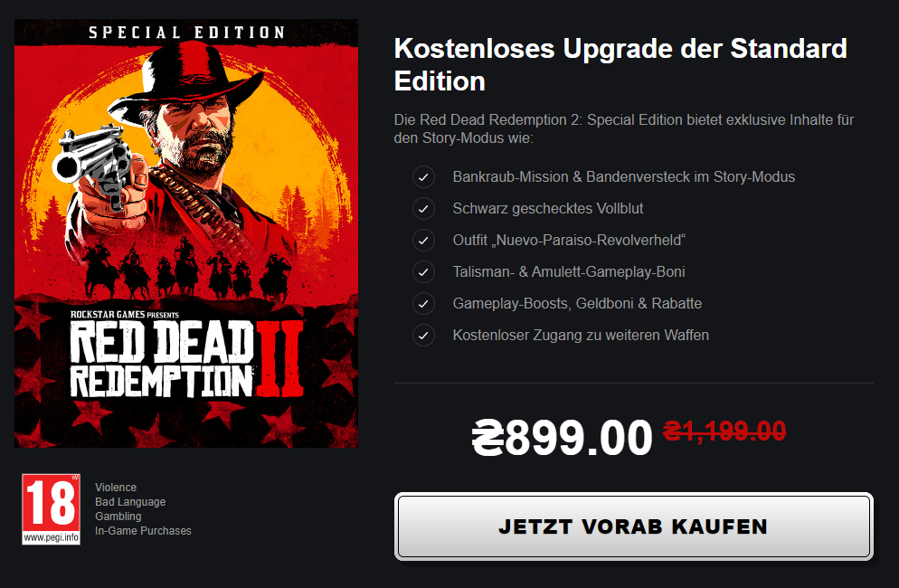Click the PEGI 18 rating badge
Screen dimensions: 899x588
click(x=51, y=508)
